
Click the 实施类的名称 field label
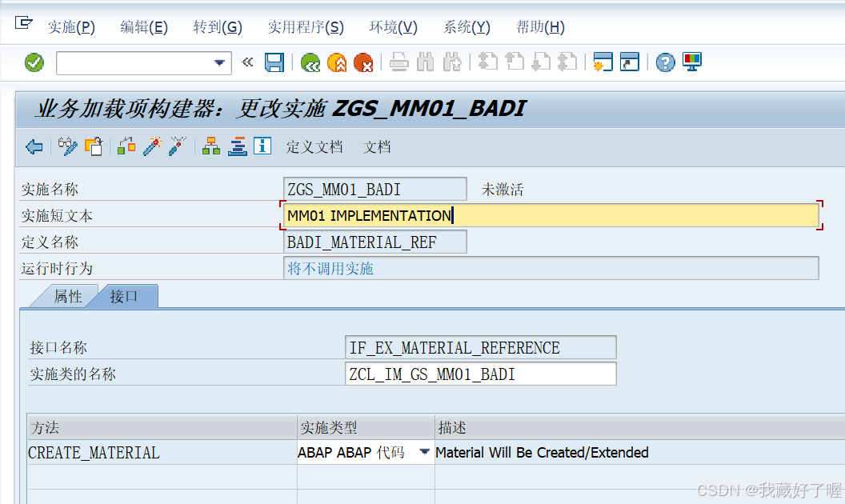[73, 374]
